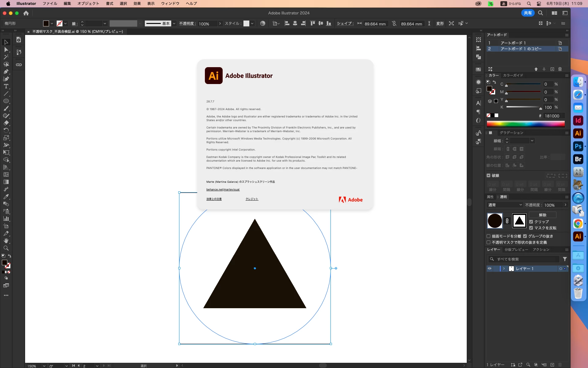Switch to the グラデーション tab
Screen dimensions: 588x368
[x=511, y=133]
